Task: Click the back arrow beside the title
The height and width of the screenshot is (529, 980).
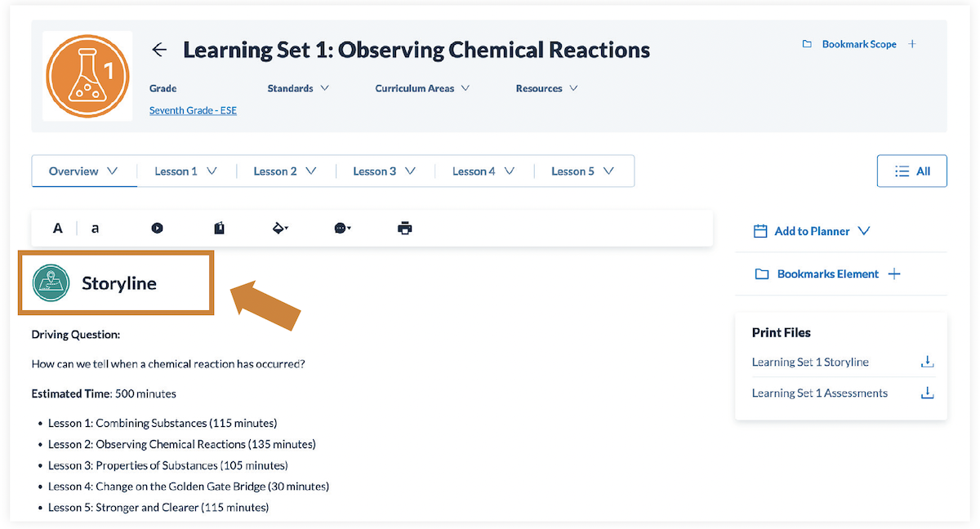Action: pyautogui.click(x=159, y=50)
